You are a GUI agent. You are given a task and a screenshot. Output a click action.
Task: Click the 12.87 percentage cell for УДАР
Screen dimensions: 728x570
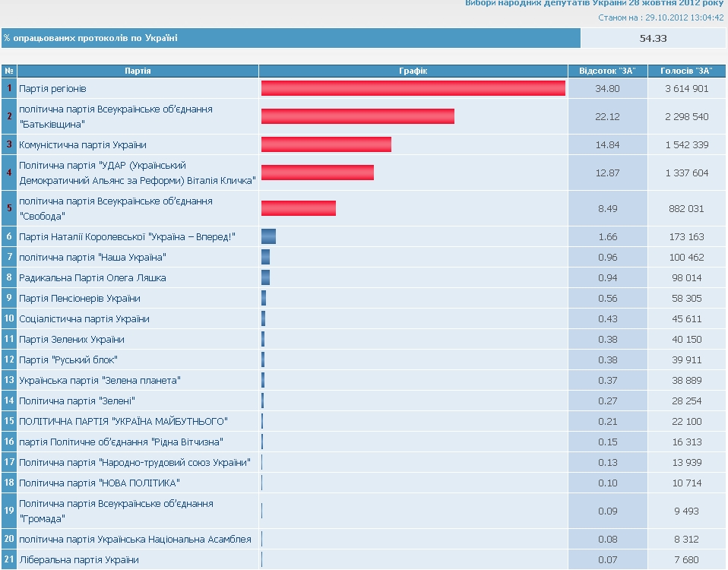[607, 173]
